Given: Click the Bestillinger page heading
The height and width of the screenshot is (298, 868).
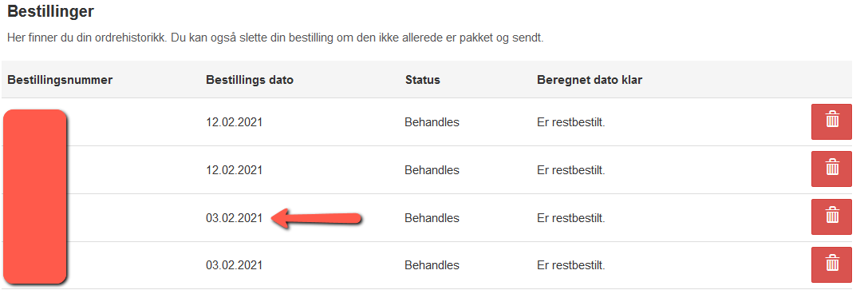Looking at the screenshot, I should click(x=50, y=11).
